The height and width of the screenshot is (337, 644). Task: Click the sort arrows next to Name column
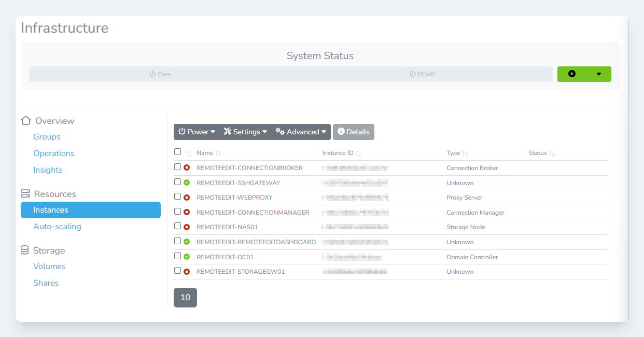[218, 153]
